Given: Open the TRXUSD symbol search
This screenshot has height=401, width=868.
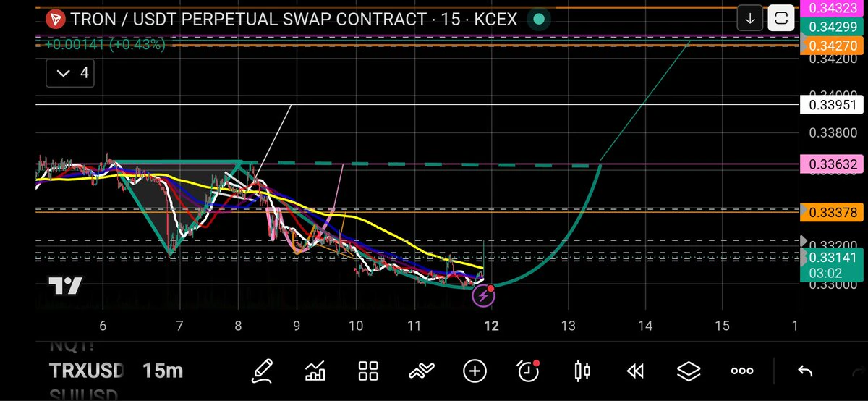Looking at the screenshot, I should click(87, 371).
